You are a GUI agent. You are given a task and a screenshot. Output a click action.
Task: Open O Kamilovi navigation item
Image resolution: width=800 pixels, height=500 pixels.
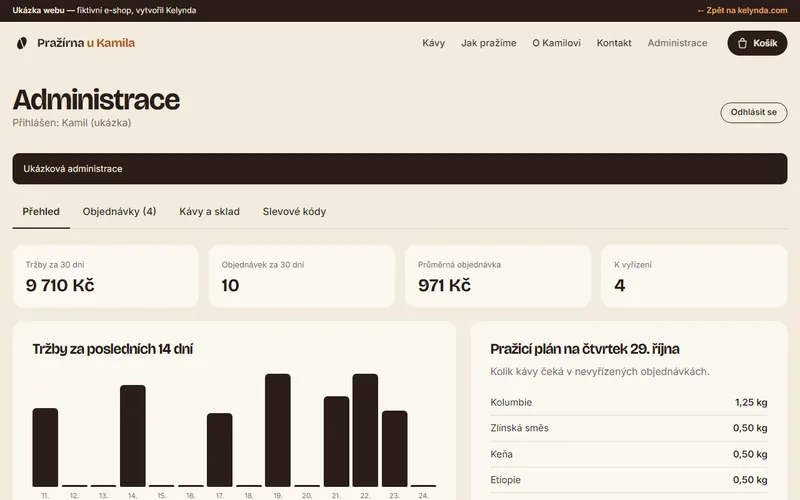point(557,43)
